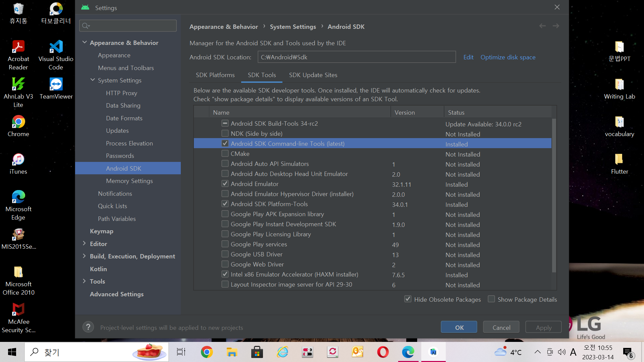Click Windows Start button
644x362 pixels.
pyautogui.click(x=12, y=352)
